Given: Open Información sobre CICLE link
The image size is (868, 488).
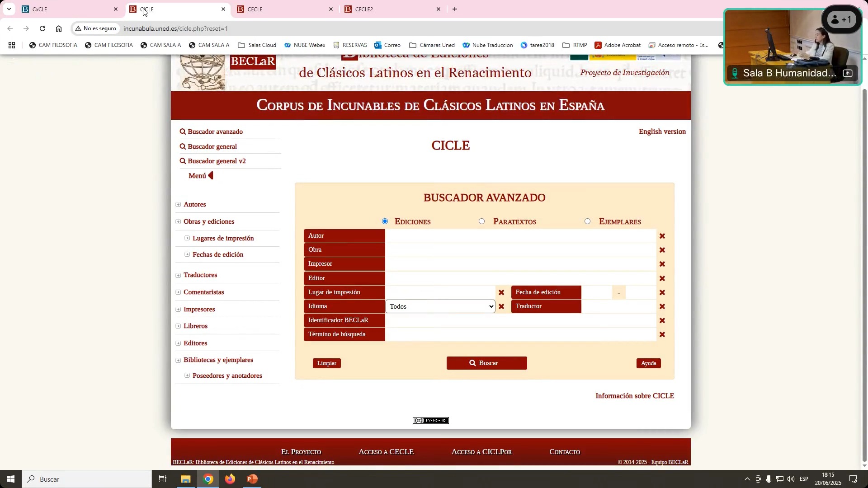Looking at the screenshot, I should tap(635, 396).
